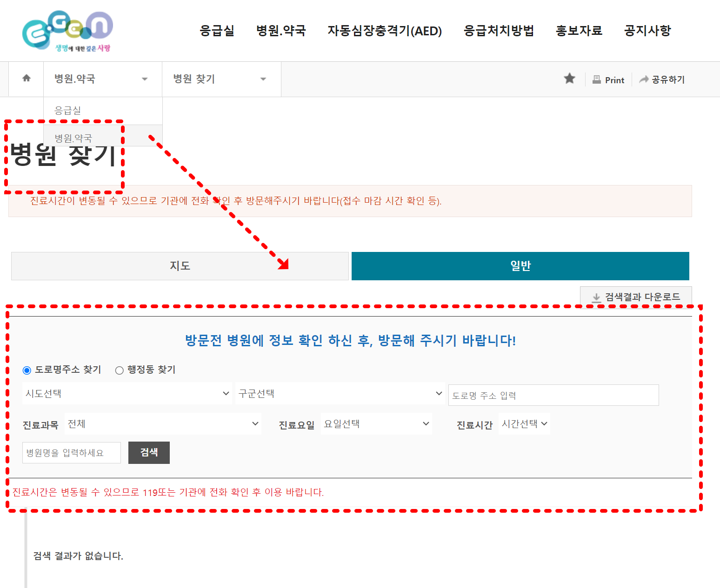This screenshot has height=588, width=720.
Task: Open the 시도선택 dropdown
Action: (127, 393)
